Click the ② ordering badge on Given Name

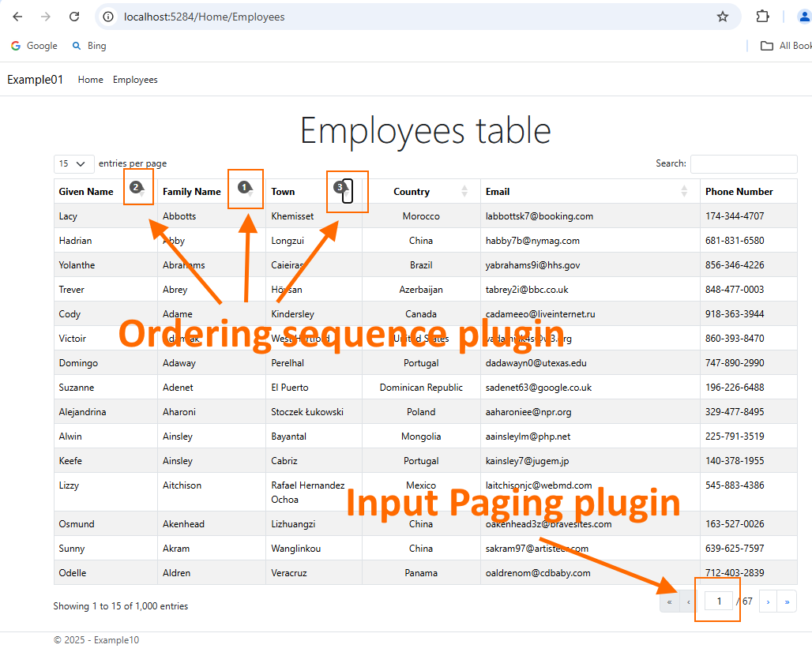pyautogui.click(x=138, y=189)
